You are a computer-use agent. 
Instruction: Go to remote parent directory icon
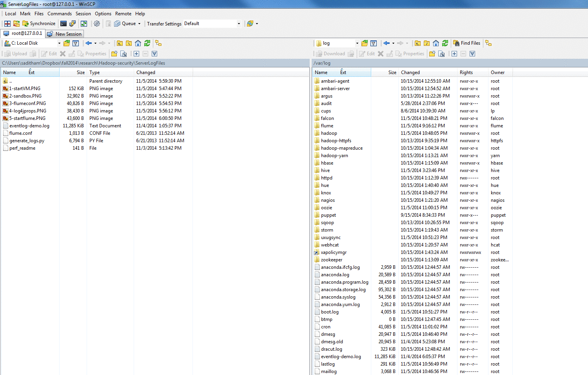[x=417, y=43]
